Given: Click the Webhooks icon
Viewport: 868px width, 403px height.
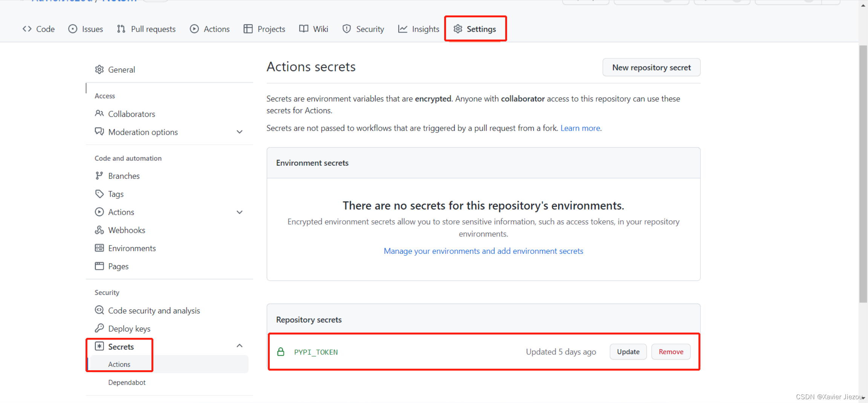Looking at the screenshot, I should 99,230.
